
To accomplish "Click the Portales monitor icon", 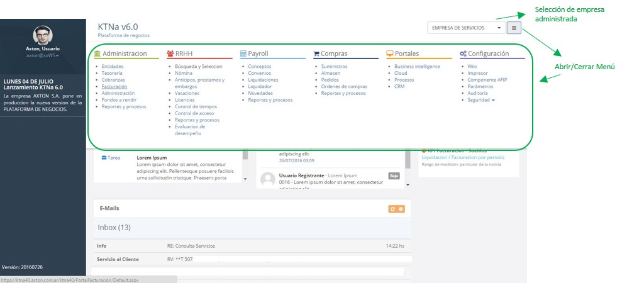I will 390,54.
